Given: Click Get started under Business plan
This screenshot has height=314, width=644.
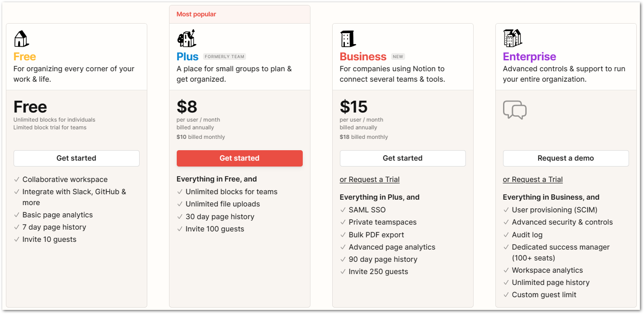Looking at the screenshot, I should [x=402, y=158].
